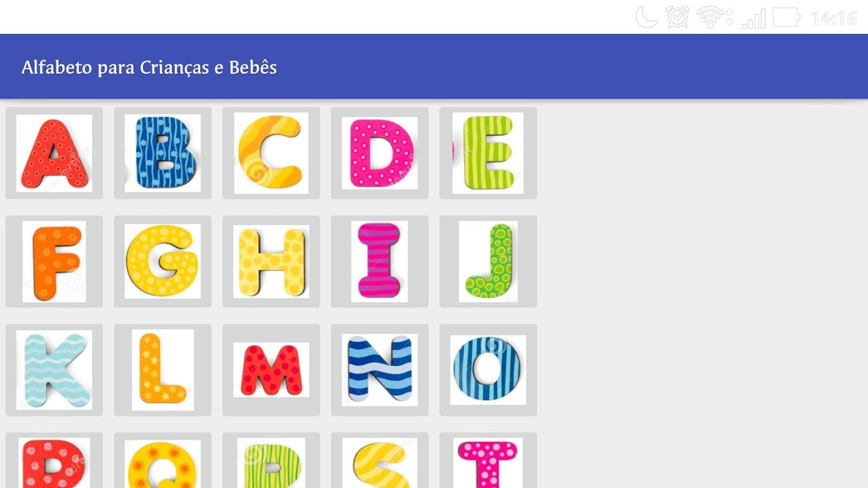This screenshot has width=868, height=488.
Task: Choose the red swirl letter P
Action: (54, 461)
